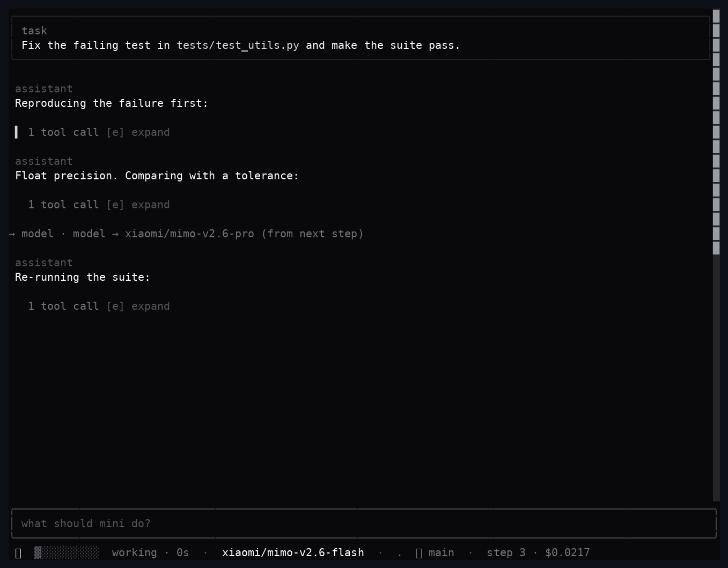
Task: Click the "working · 0s" status text
Action: point(150,552)
